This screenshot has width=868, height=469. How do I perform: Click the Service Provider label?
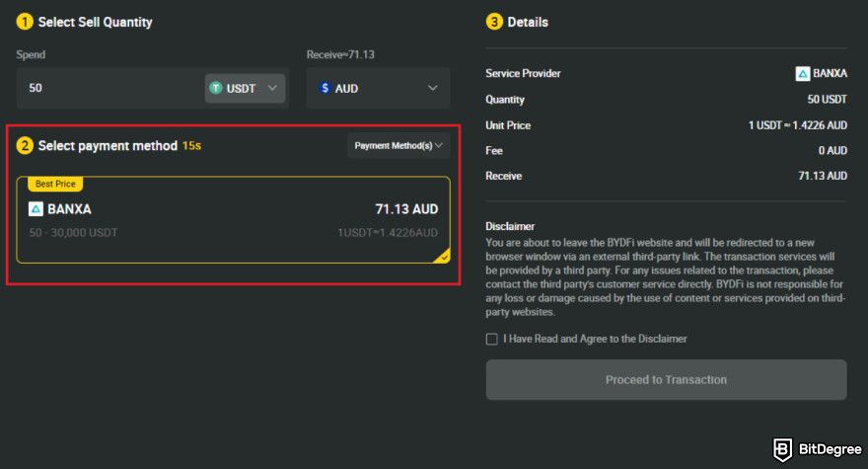click(523, 73)
